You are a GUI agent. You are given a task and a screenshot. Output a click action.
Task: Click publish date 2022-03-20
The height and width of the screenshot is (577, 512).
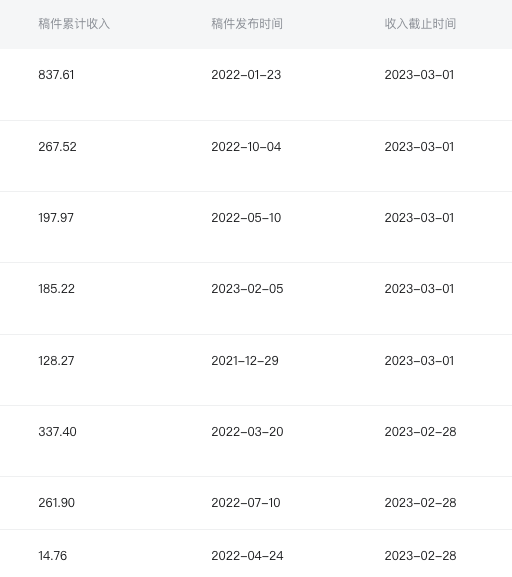(247, 432)
